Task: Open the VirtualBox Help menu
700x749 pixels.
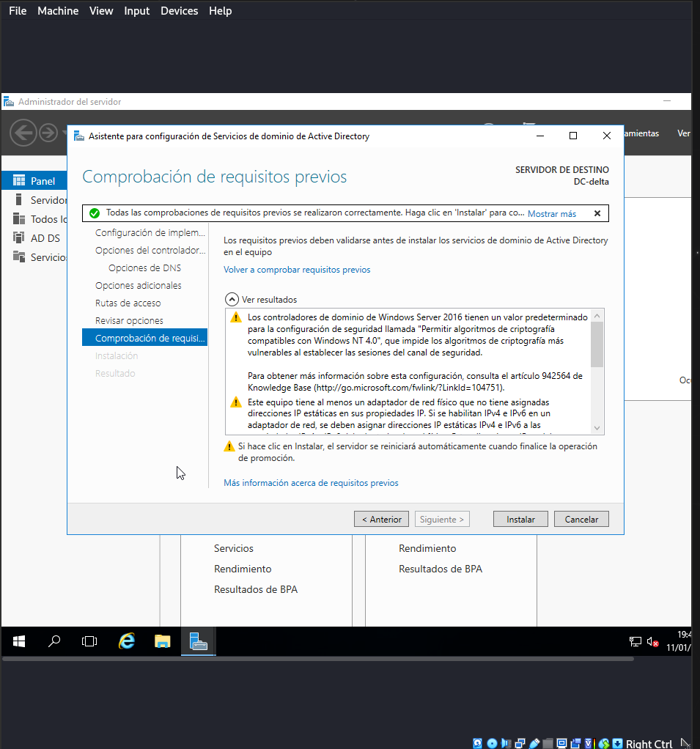Action: click(221, 10)
